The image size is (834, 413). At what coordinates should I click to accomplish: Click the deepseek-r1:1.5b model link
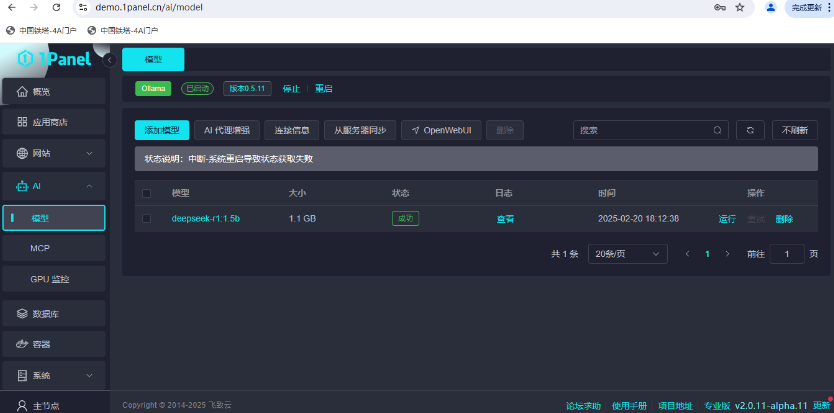(205, 218)
